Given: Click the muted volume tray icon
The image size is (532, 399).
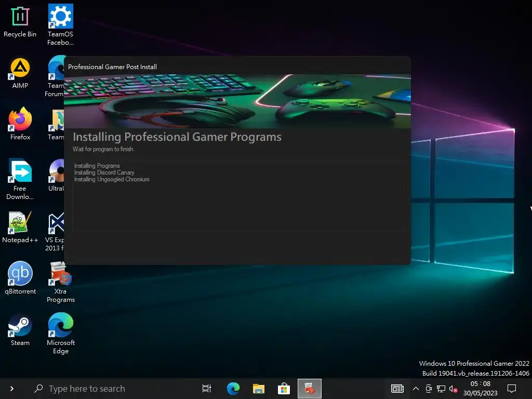Looking at the screenshot, I should point(453,389).
